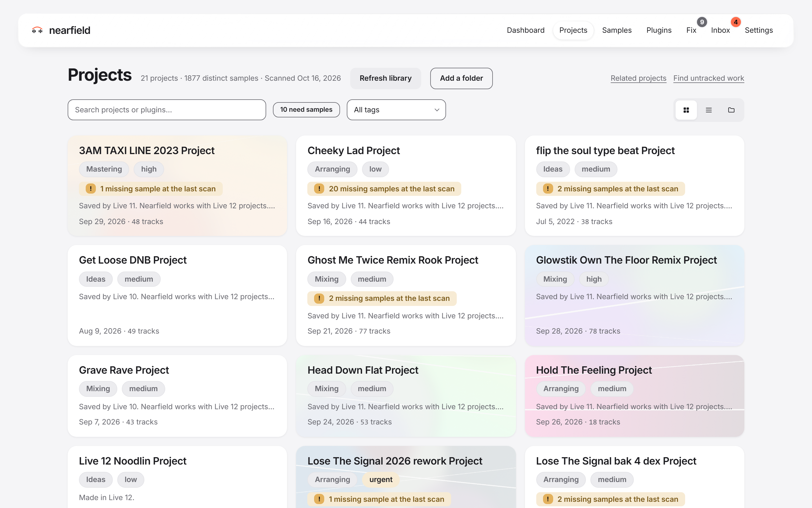Click Arranging tag on Hold The Feeling card

(x=561, y=388)
